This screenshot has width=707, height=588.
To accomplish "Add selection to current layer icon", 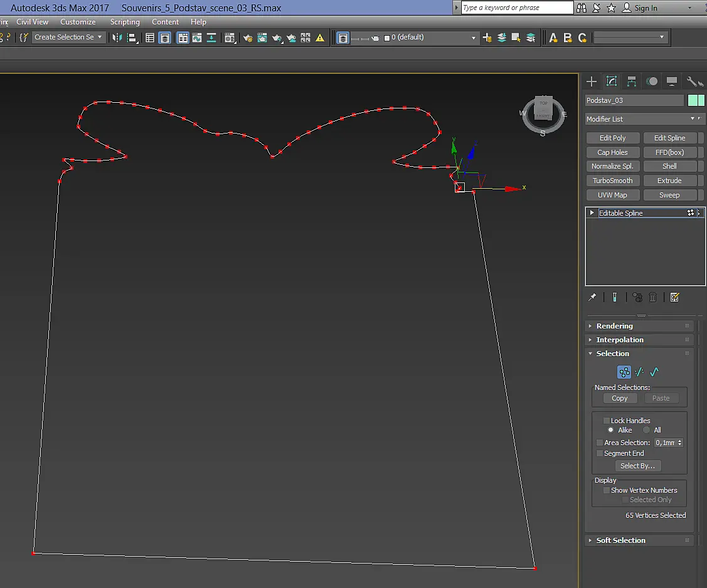I will (x=502, y=38).
